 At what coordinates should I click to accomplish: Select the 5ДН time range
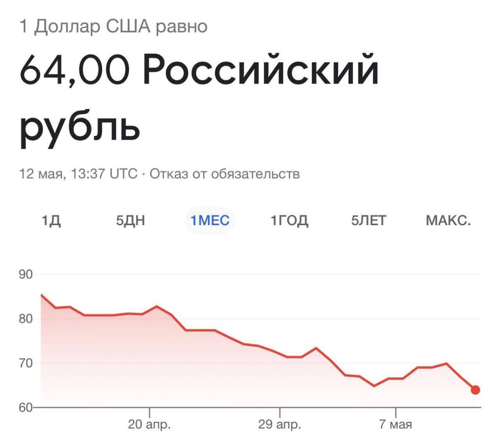pos(130,220)
